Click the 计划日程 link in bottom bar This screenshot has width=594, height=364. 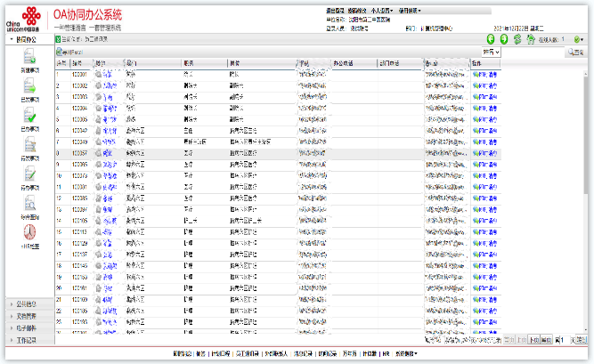pyautogui.click(x=221, y=354)
